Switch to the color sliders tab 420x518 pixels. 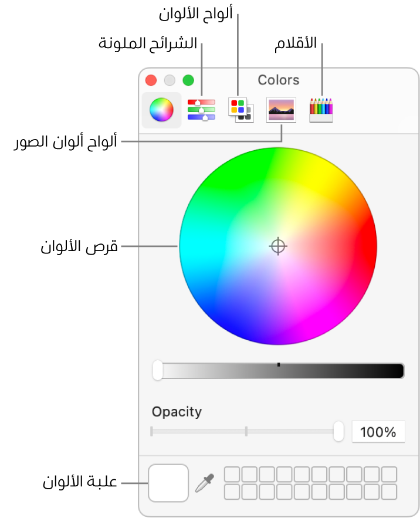pyautogui.click(x=201, y=110)
